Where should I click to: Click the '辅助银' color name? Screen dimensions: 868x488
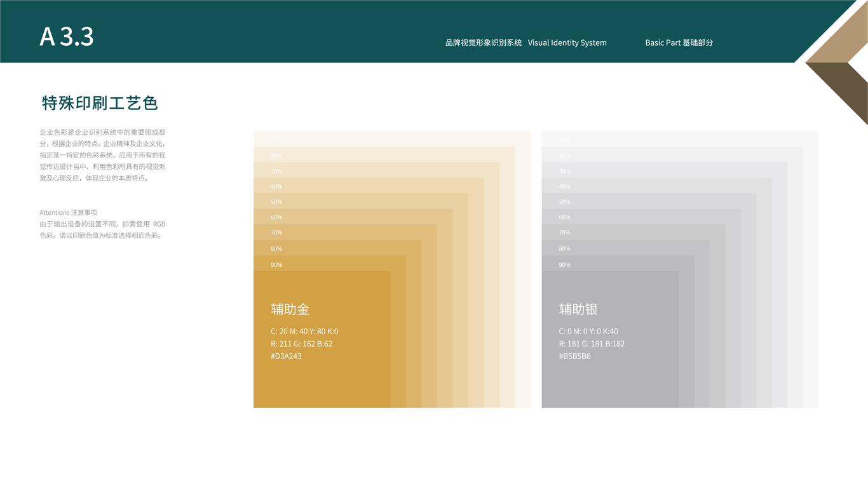578,309
